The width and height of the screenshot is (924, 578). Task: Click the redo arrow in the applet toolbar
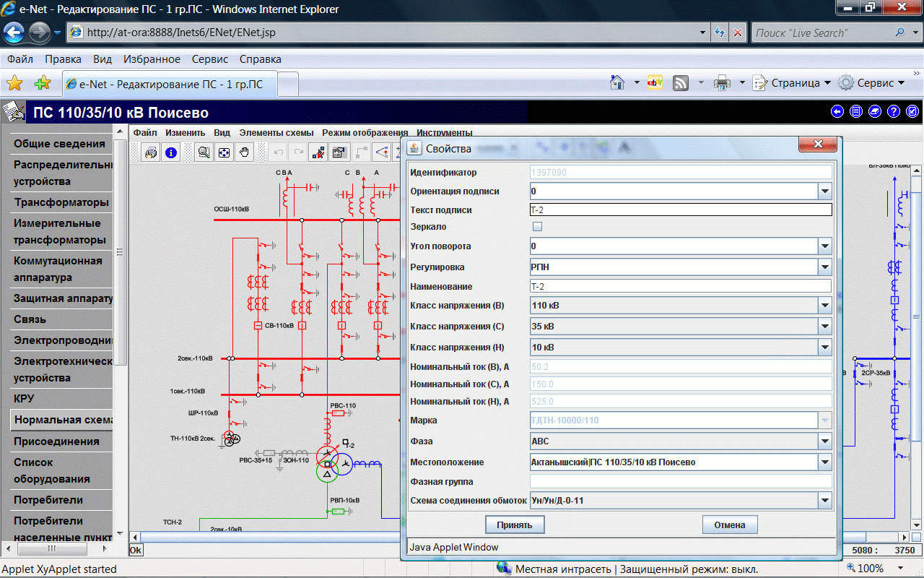[x=297, y=152]
